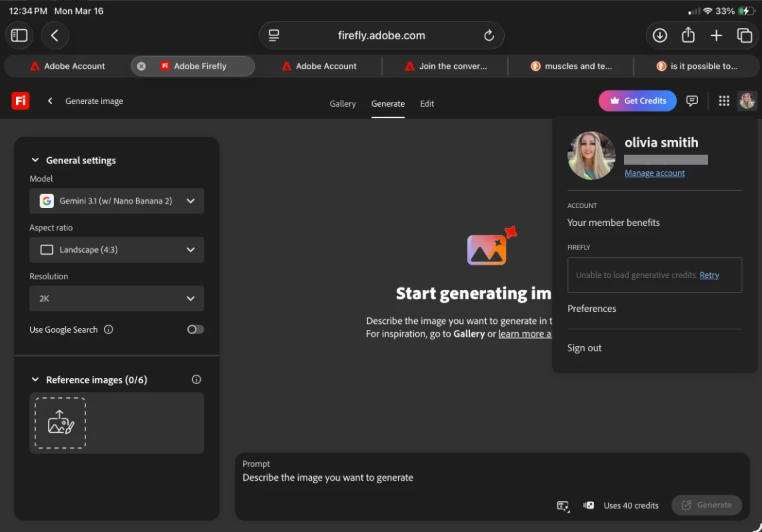Click the Generate button in the prompt box
This screenshot has width=762, height=532.
point(707,505)
